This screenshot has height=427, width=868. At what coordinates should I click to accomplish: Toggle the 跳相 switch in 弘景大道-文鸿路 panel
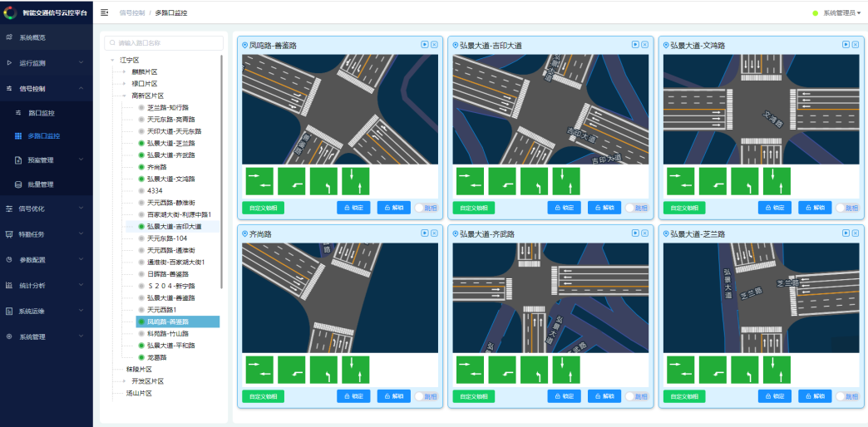click(x=842, y=208)
